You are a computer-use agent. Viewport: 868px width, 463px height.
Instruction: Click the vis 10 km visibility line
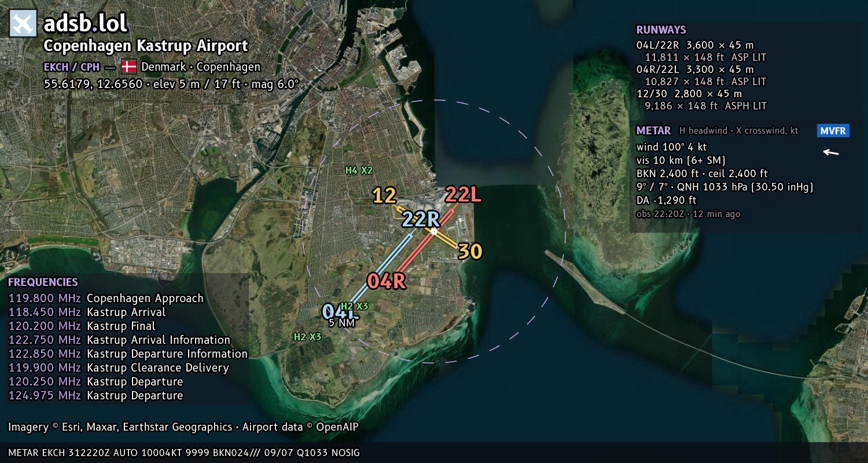coord(681,160)
